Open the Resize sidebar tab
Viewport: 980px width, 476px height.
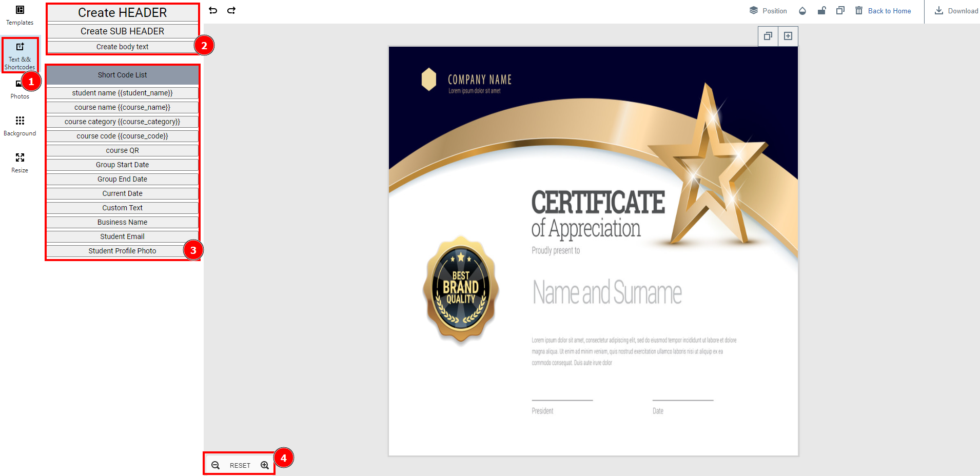20,163
